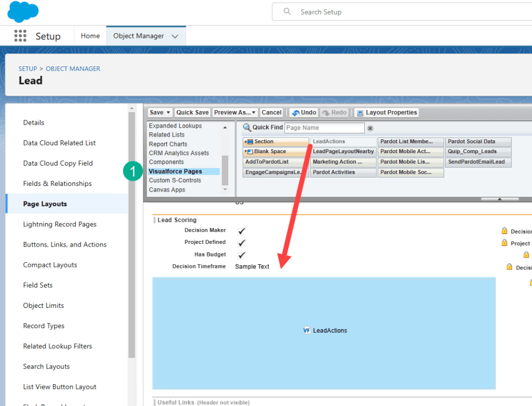The image size is (532, 406).
Task: Click the VF icon on LeadActions block
Action: (x=307, y=330)
